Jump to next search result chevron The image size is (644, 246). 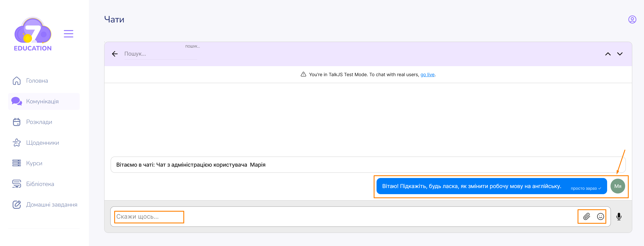(620, 54)
